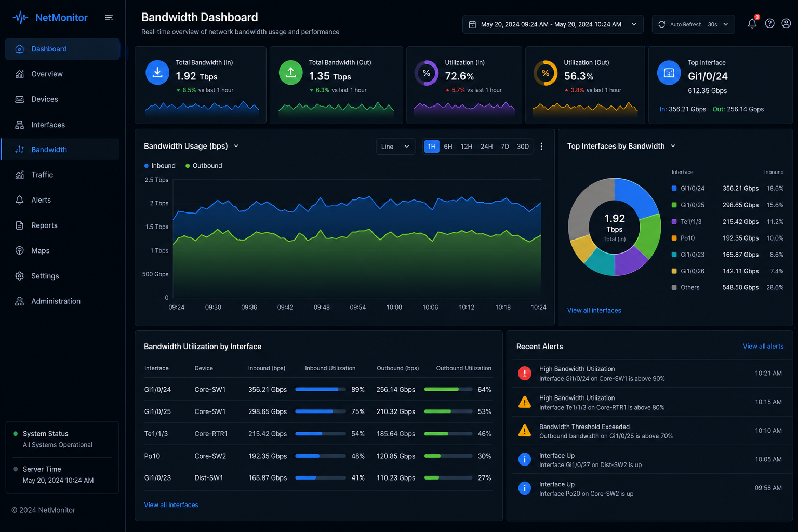Image resolution: width=798 pixels, height=532 pixels.
Task: Click warning icon for Te1/1/3 alert
Action: click(x=525, y=402)
